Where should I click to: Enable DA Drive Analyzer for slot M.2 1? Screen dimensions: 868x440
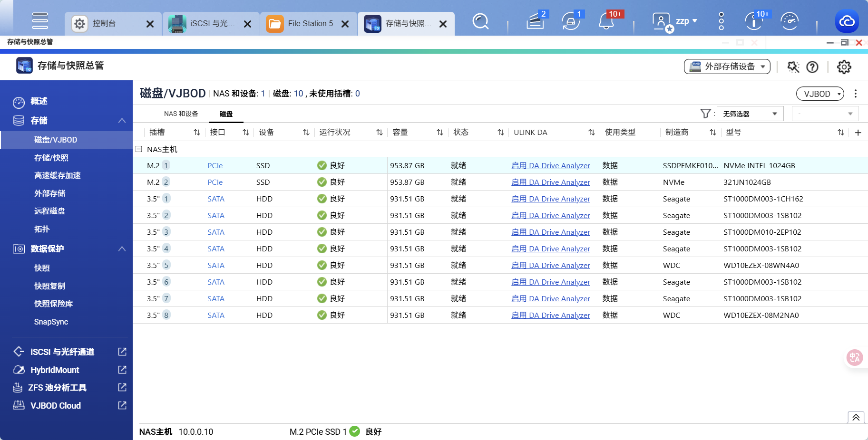click(550, 165)
